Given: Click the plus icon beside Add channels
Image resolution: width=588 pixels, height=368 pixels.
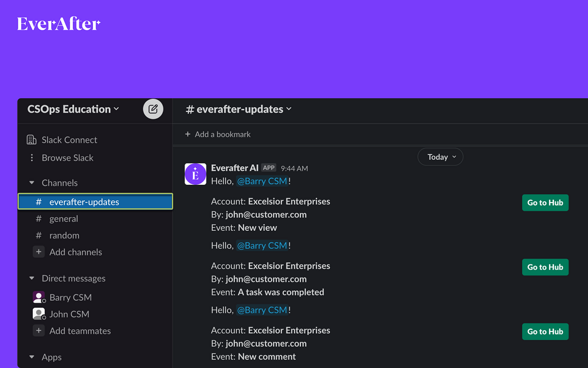Looking at the screenshot, I should 39,251.
